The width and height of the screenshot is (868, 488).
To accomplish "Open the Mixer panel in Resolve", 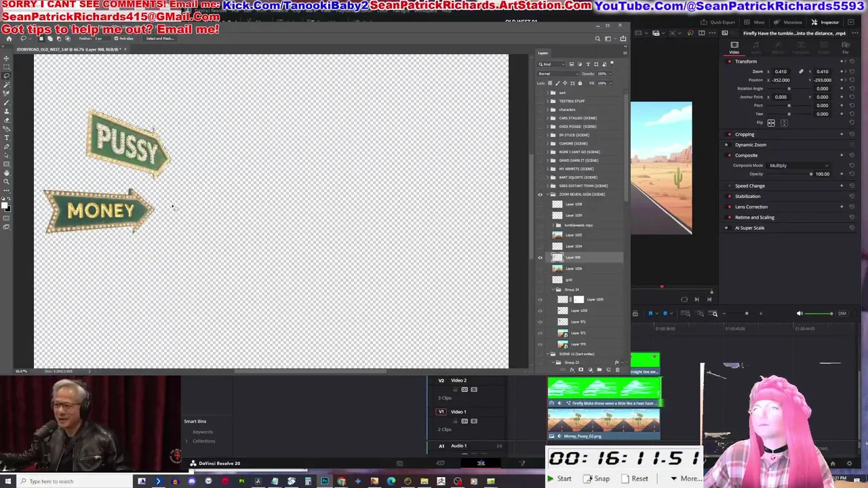I will click(755, 22).
